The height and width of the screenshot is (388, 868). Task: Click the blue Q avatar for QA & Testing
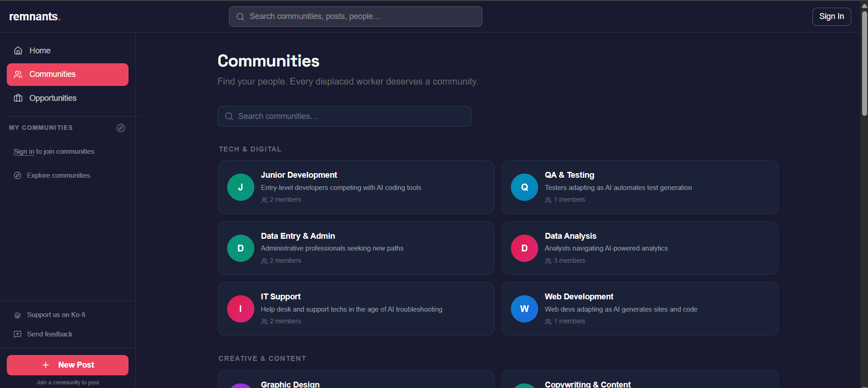tap(525, 187)
